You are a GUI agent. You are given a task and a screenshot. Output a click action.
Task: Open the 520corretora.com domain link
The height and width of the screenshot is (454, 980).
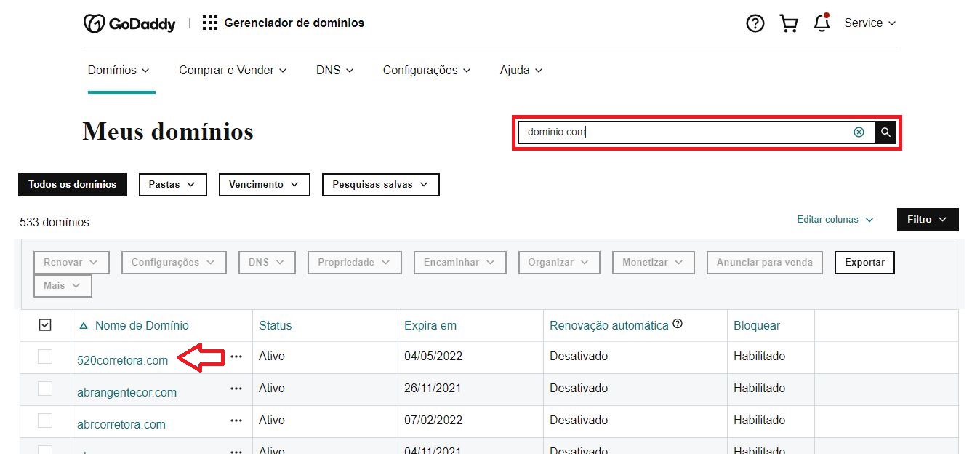tap(122, 360)
